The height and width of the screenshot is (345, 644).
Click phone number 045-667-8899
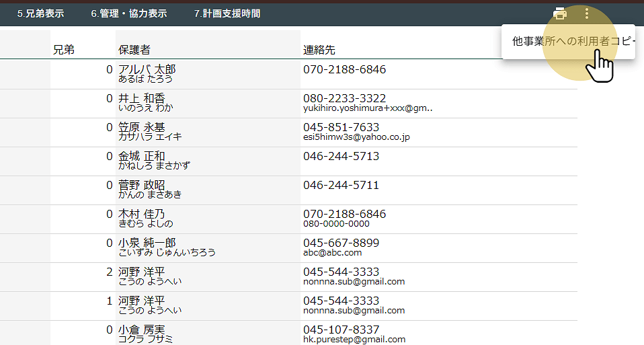[341, 243]
